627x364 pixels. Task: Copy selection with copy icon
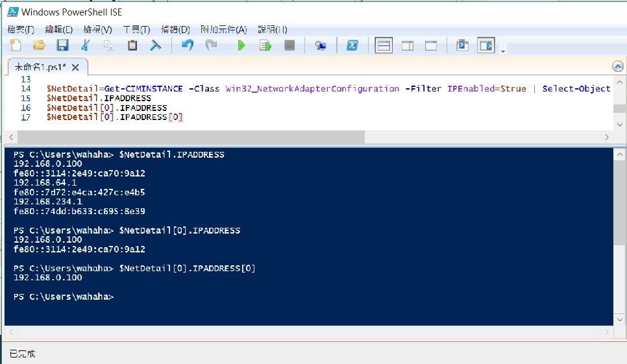[x=109, y=45]
